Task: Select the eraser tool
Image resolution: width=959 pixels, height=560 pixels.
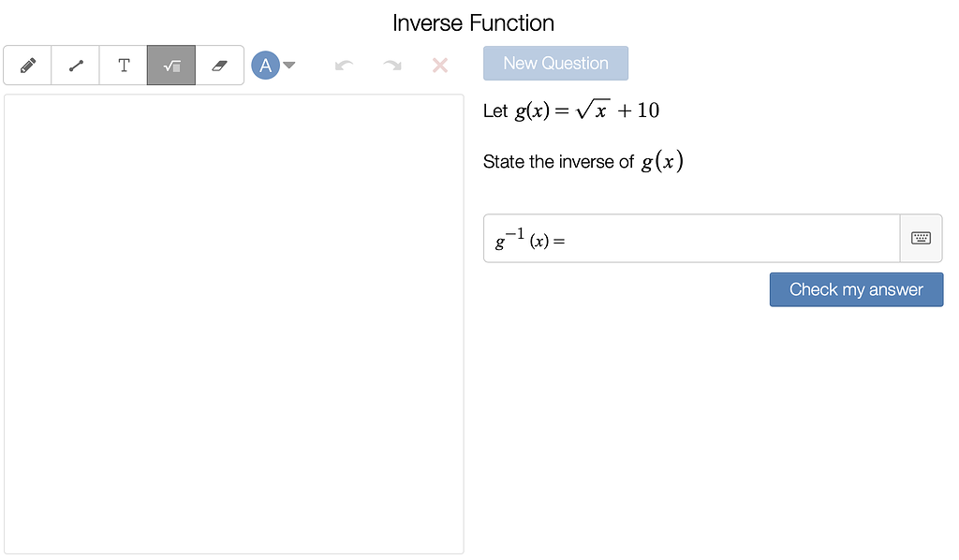Action: pyautogui.click(x=219, y=65)
